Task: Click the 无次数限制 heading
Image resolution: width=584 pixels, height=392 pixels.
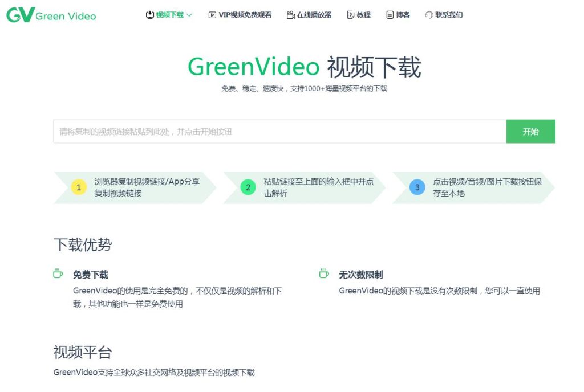Action: 361,275
